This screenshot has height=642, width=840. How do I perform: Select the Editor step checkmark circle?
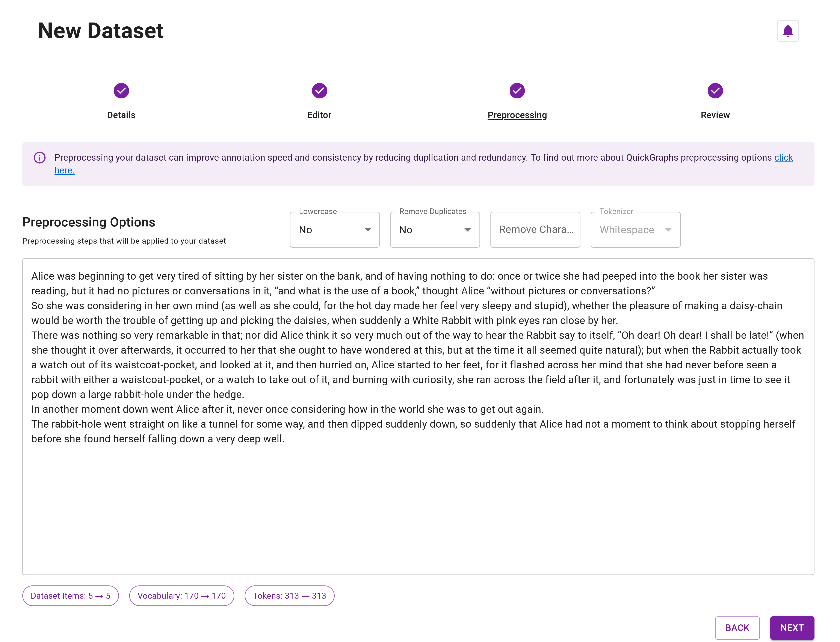click(319, 90)
